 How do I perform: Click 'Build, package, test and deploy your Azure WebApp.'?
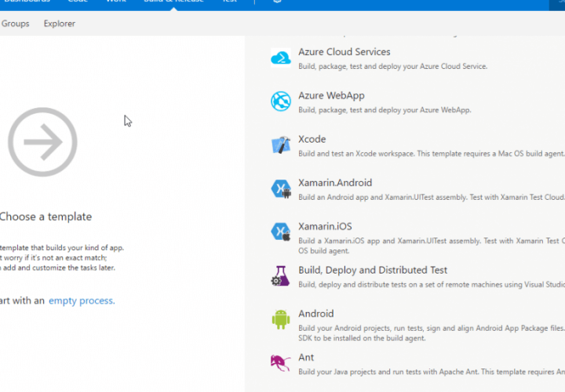385,110
